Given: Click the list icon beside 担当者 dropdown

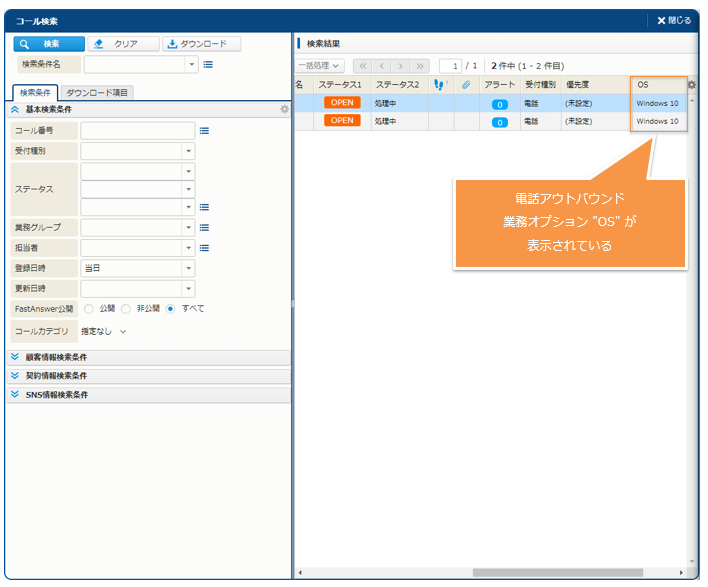Looking at the screenshot, I should click(x=204, y=248).
